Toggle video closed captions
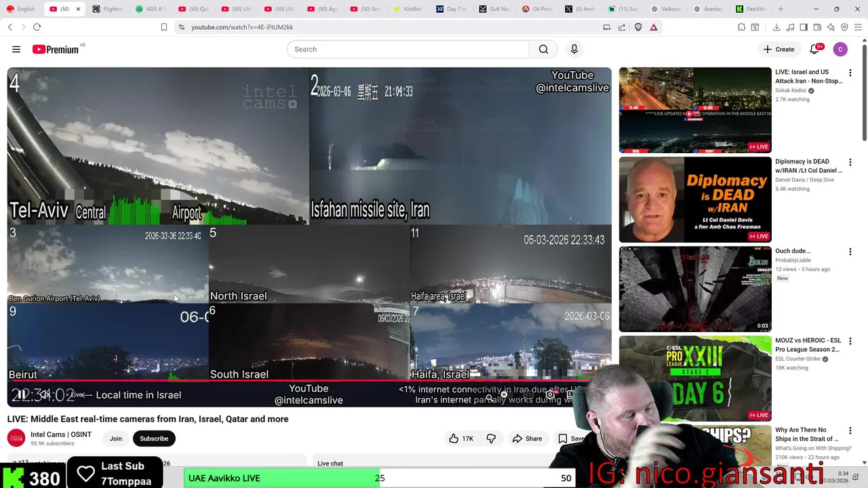Image resolution: width=868 pixels, height=488 pixels. [528, 394]
